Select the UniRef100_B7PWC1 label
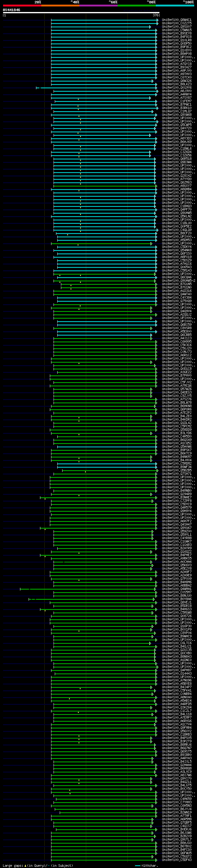This screenshot has height=868, width=197. pos(176,104)
